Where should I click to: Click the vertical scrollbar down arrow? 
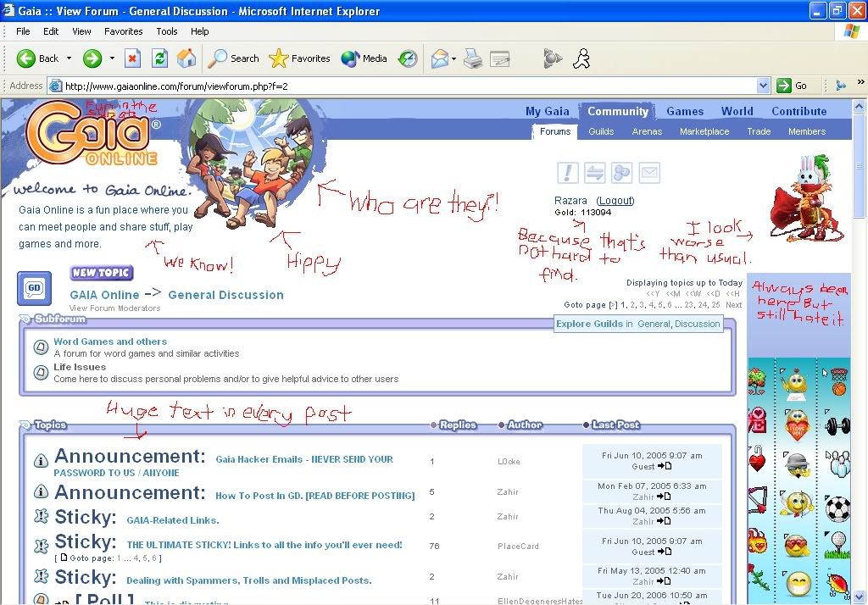pyautogui.click(x=860, y=597)
